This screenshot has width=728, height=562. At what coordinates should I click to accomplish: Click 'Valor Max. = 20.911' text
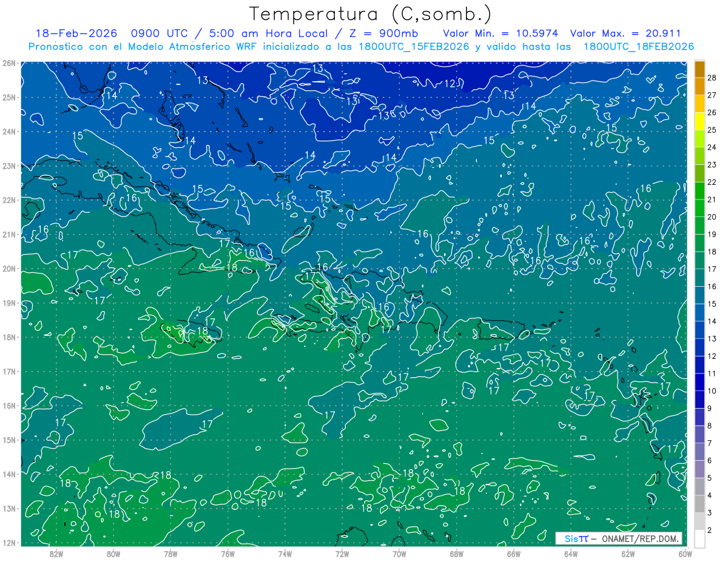[625, 33]
